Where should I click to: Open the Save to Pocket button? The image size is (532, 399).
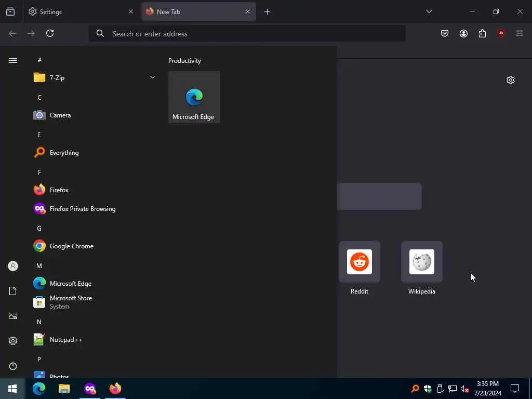(445, 33)
